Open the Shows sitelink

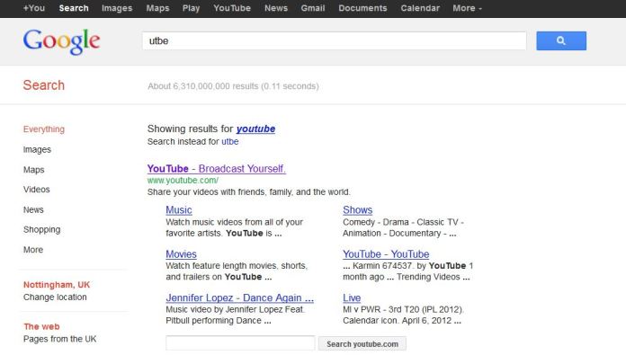(x=357, y=210)
